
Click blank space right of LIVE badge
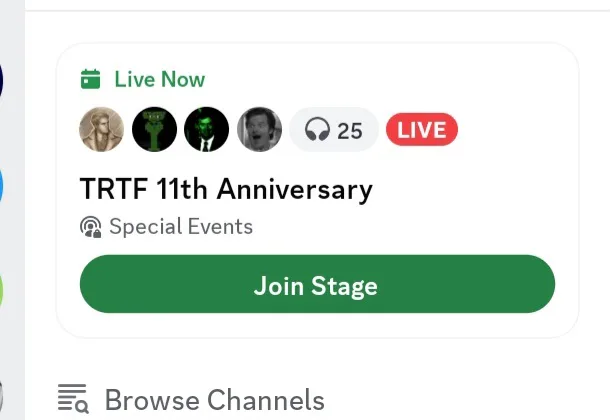pyautogui.click(x=510, y=130)
